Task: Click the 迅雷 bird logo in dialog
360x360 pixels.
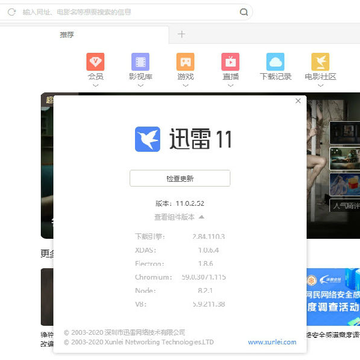Action: [x=148, y=139]
